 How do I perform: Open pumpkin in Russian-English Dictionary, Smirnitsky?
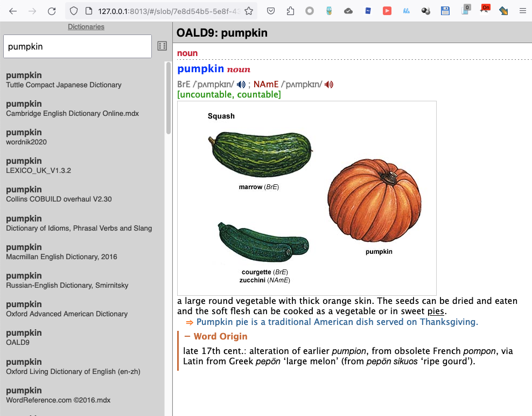click(x=67, y=280)
